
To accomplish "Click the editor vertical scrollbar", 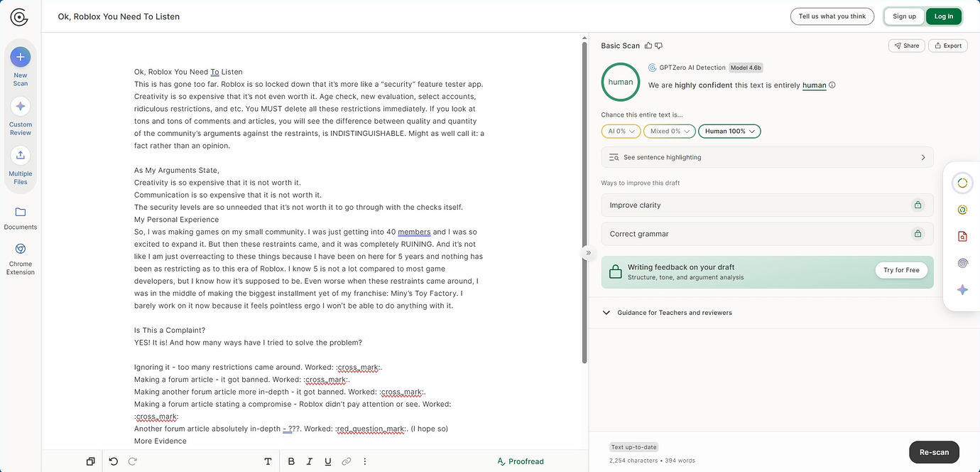I will tap(584, 199).
